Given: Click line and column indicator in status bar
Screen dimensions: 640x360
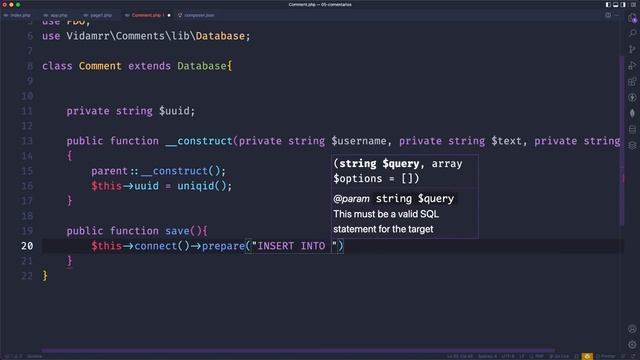Looking at the screenshot, I should (x=460, y=356).
